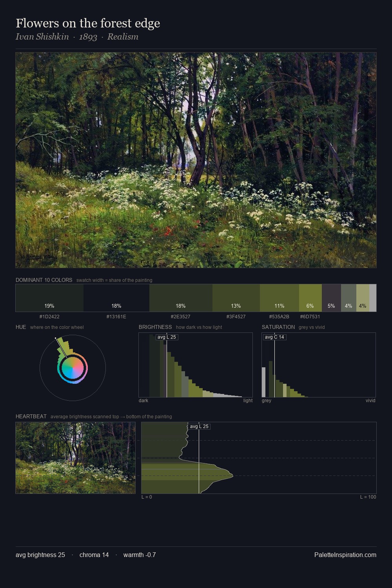392x588 pixels.
Task: Click the 'dark' axis label under Brightness
Action: [143, 401]
